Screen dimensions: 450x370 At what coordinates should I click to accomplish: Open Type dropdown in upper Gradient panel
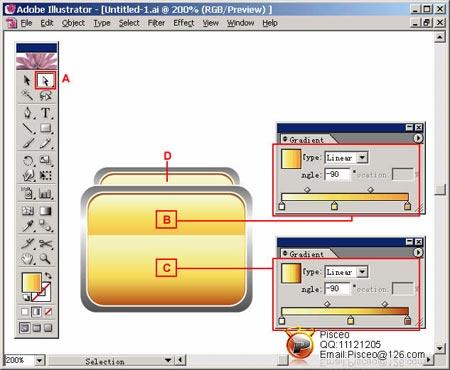[x=362, y=157]
